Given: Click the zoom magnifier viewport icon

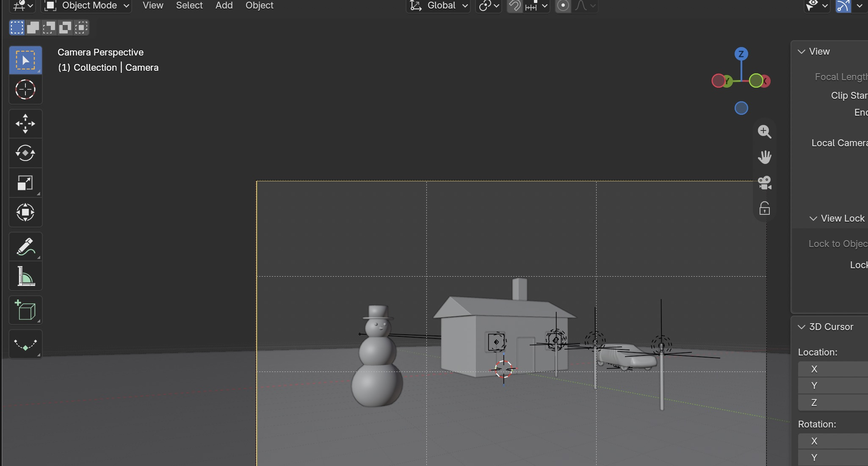Looking at the screenshot, I should (764, 131).
